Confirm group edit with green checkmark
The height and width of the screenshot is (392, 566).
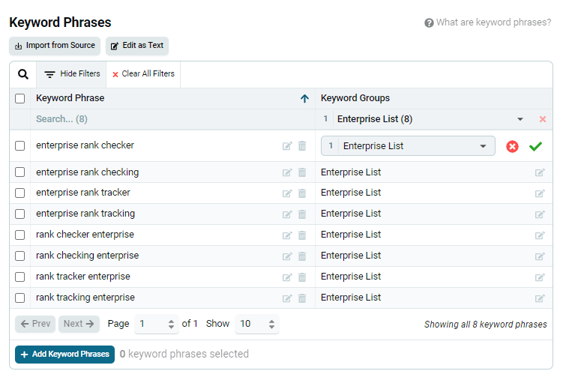[536, 146]
